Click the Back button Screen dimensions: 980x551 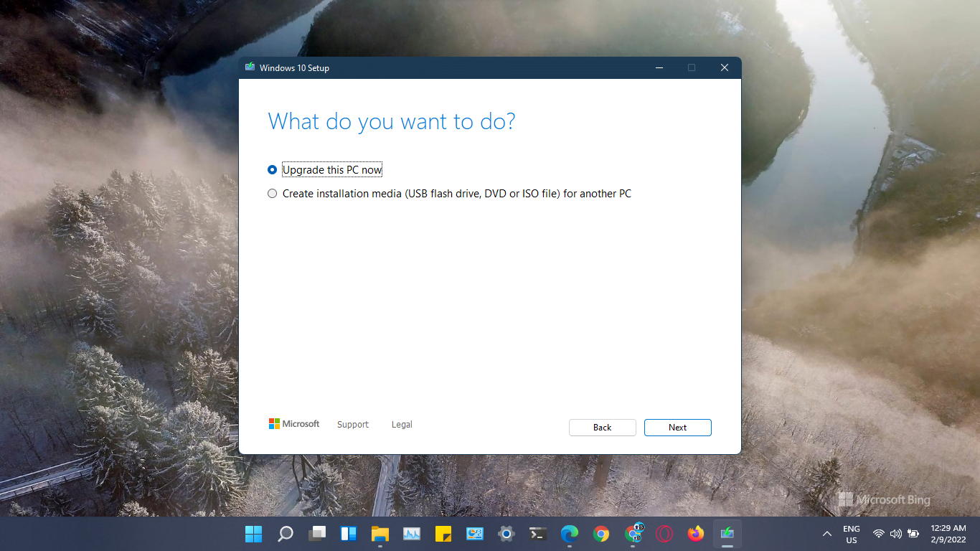[602, 428]
